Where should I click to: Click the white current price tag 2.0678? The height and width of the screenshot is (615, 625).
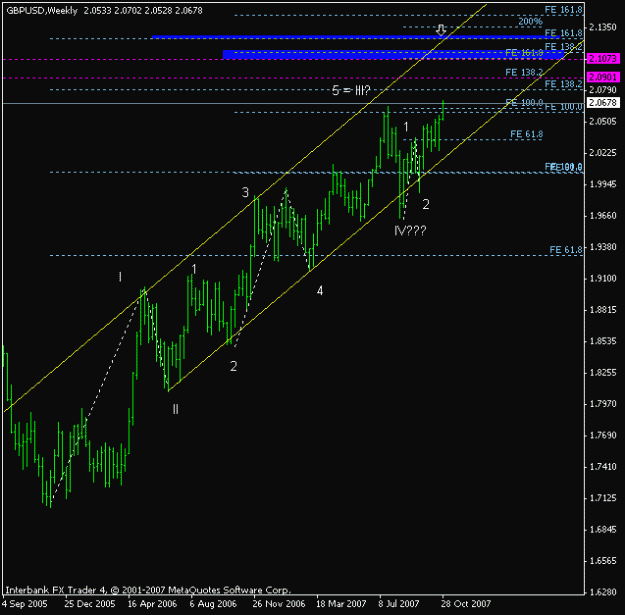603,102
